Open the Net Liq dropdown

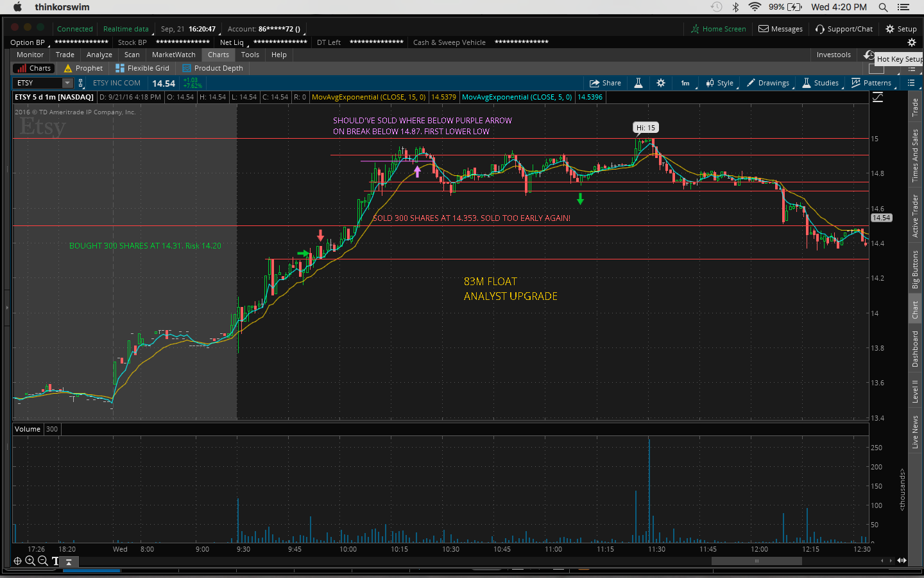(234, 42)
